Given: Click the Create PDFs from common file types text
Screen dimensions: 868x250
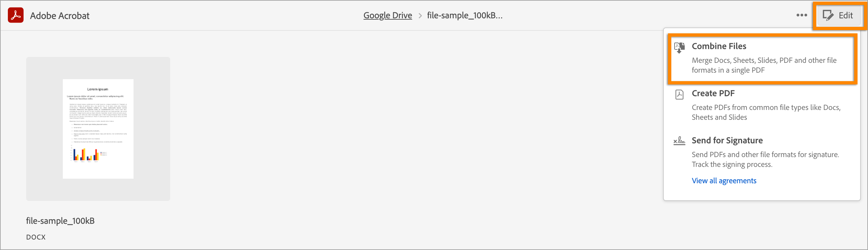Looking at the screenshot, I should click(x=766, y=112).
